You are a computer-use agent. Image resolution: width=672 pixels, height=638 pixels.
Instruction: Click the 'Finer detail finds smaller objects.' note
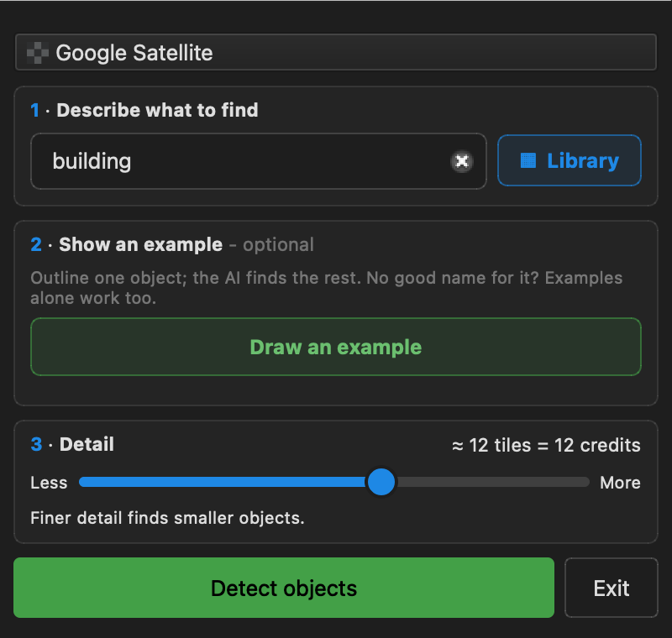click(167, 518)
